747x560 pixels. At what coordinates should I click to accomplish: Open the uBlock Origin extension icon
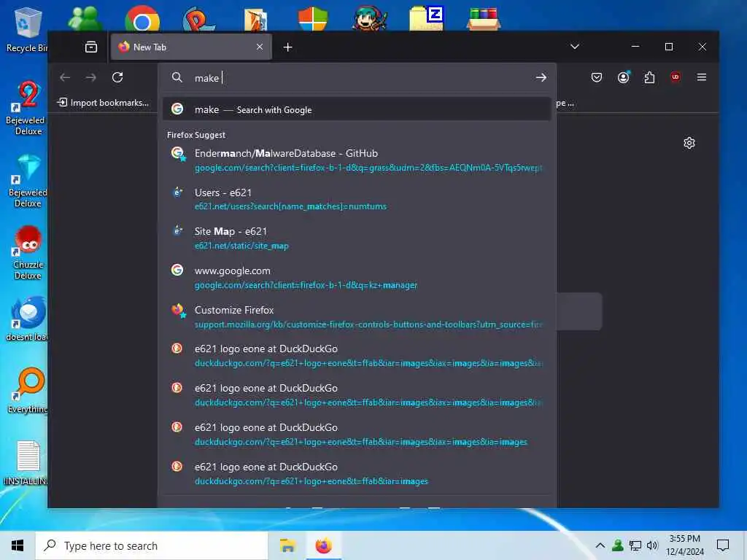675,77
